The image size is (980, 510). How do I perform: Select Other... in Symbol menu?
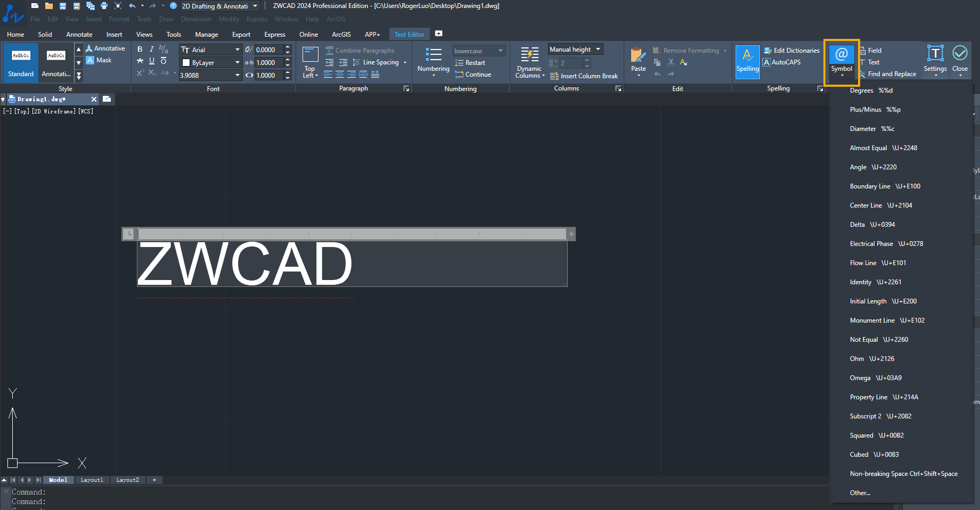[x=901, y=493]
